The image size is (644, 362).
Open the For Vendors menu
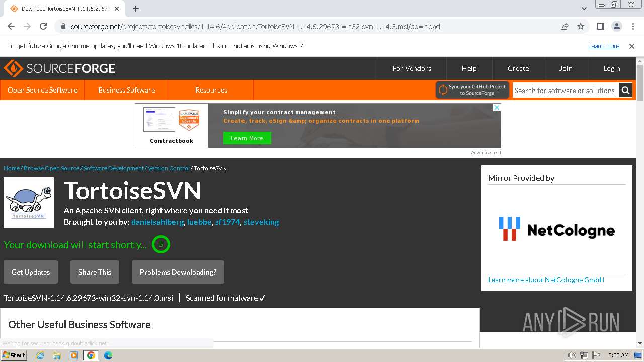point(412,68)
